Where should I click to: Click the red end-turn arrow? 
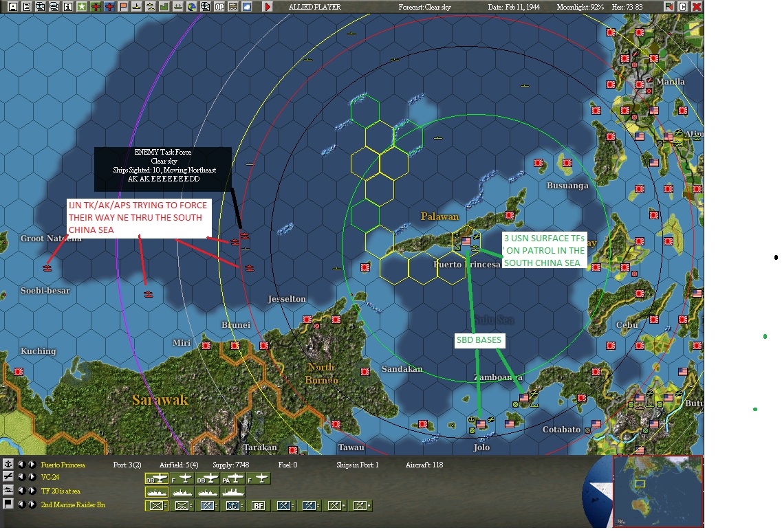[268, 7]
